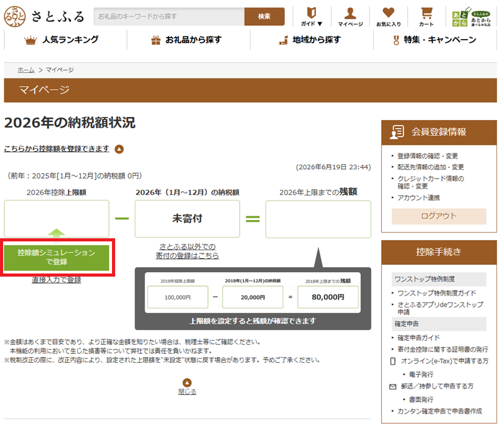
Task: Click the example 100,000円 limit amount
Action: pos(177,297)
